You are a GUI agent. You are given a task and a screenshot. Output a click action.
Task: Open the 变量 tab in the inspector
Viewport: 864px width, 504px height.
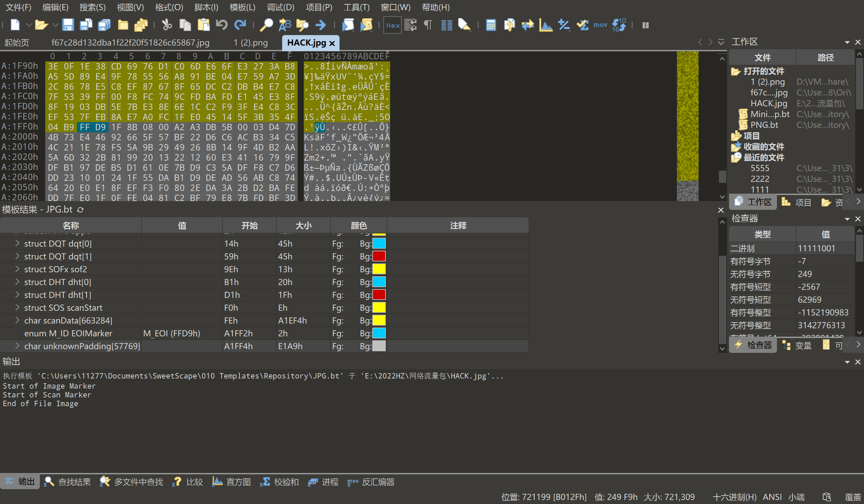pyautogui.click(x=797, y=345)
